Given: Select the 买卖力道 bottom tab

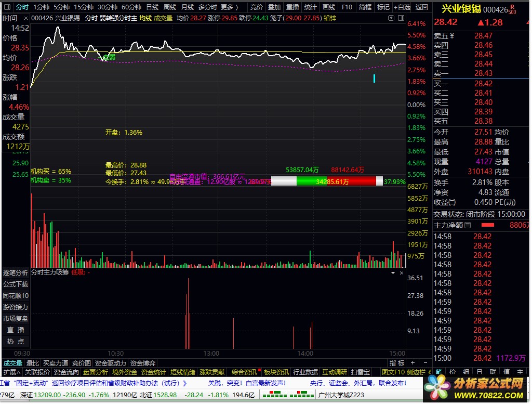Looking at the screenshot, I should tap(56, 363).
